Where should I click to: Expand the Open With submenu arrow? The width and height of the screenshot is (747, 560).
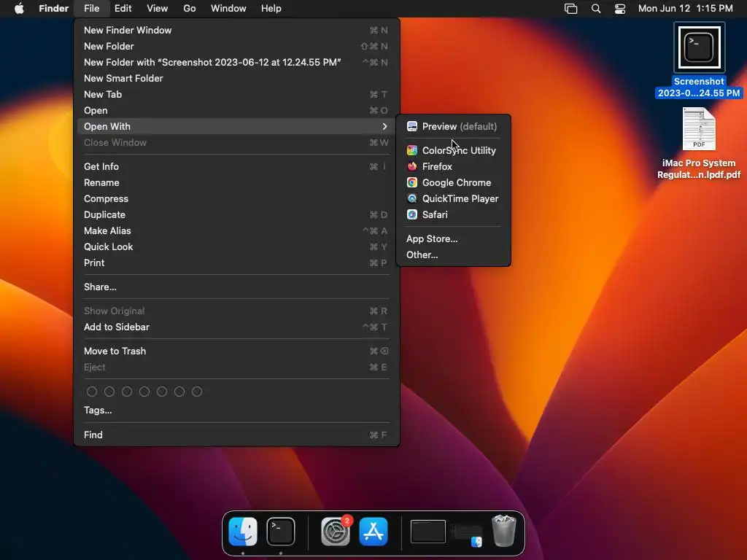click(x=384, y=126)
